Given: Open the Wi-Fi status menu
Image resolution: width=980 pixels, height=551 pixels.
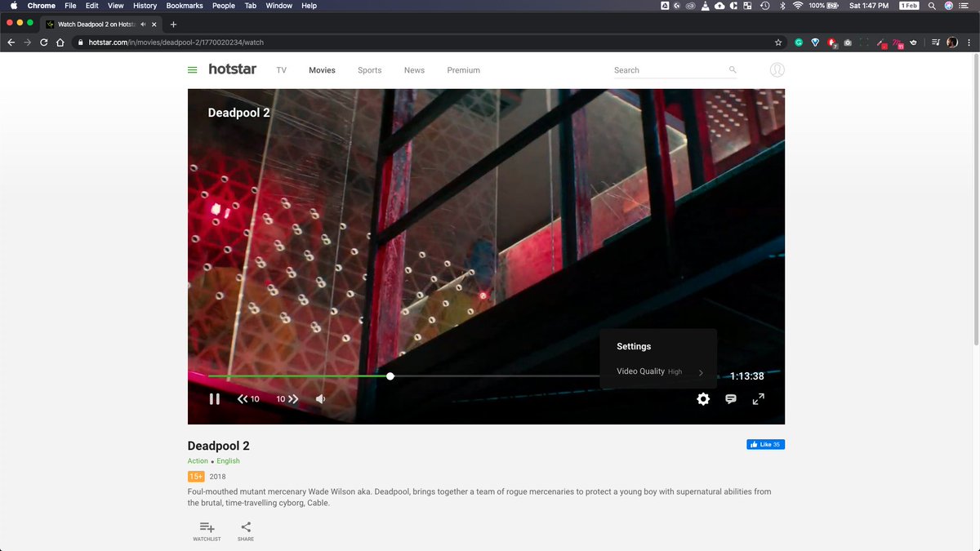Looking at the screenshot, I should click(797, 6).
